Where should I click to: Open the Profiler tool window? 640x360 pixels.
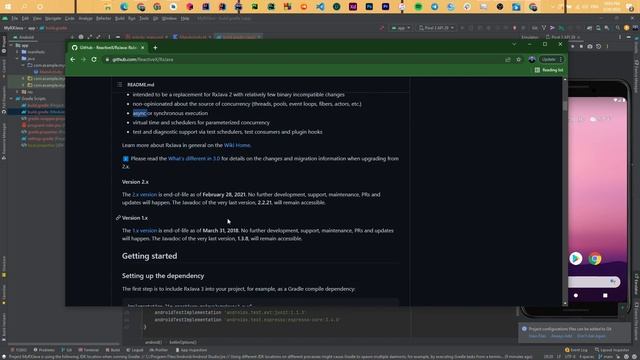pos(159,350)
